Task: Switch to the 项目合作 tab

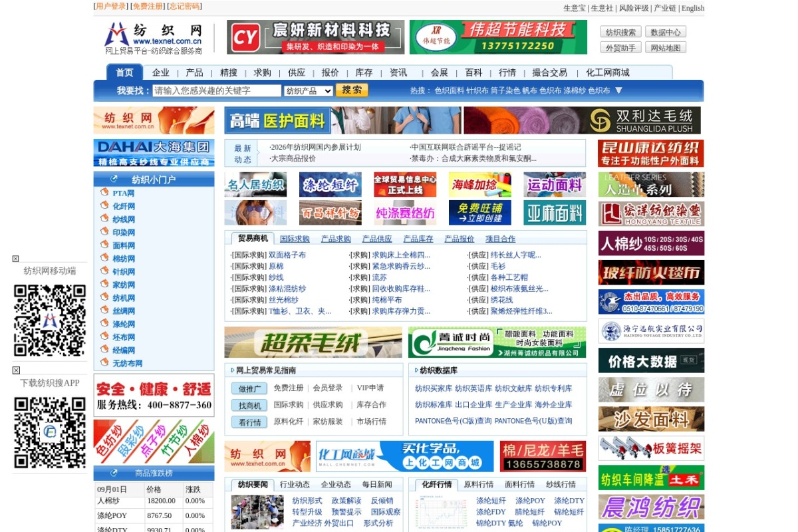Action: click(500, 239)
